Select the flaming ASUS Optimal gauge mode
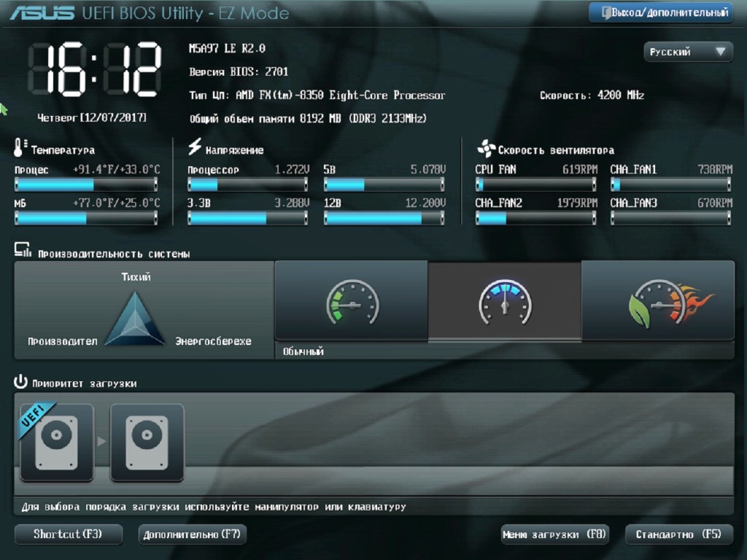 point(658,301)
